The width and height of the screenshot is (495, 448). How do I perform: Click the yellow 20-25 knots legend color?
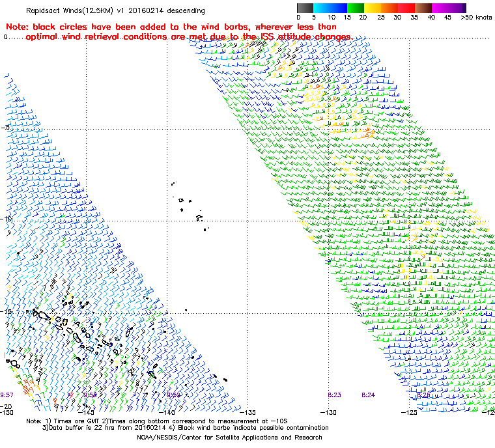(x=373, y=8)
